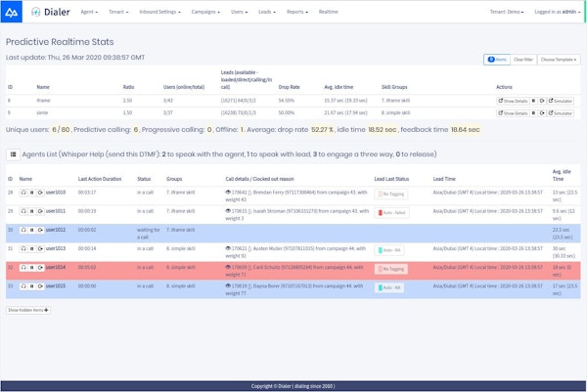Click the logout icon for user1015
This screenshot has height=392, width=587.
pos(40,285)
